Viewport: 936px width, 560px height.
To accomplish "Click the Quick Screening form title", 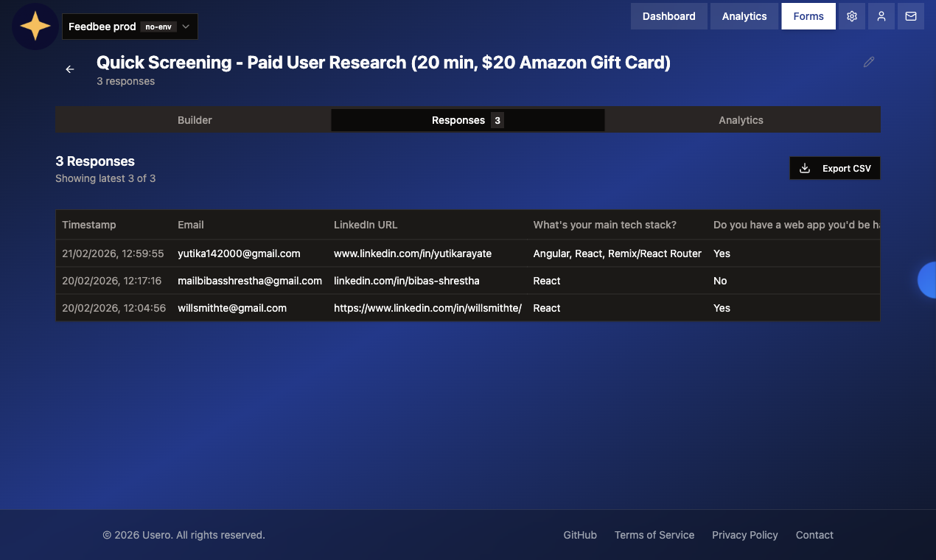I will (x=383, y=63).
